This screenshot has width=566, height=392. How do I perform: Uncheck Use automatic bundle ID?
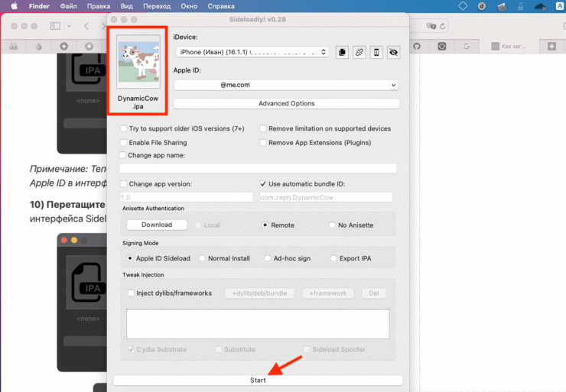click(x=263, y=184)
